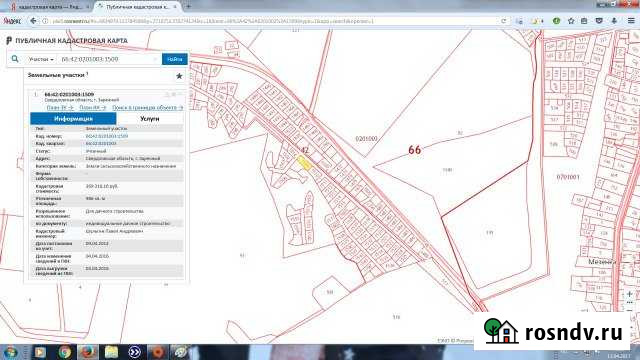
Task: Expand the Участки search type dropdown
Action: coord(41,59)
